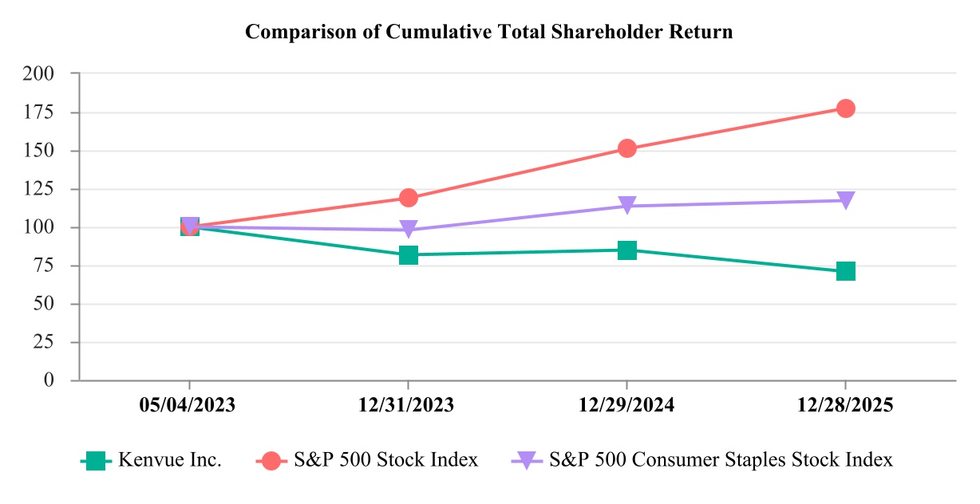The image size is (980, 504).
Task: Select Kenvue square marker at 12/31/2023
Action: pyautogui.click(x=409, y=255)
